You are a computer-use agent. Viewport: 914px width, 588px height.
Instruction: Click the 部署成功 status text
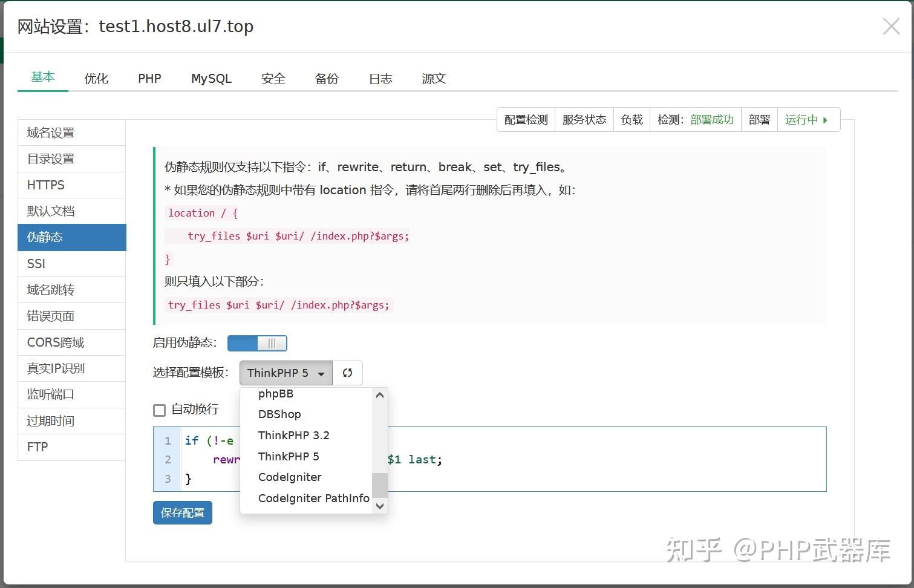(711, 119)
